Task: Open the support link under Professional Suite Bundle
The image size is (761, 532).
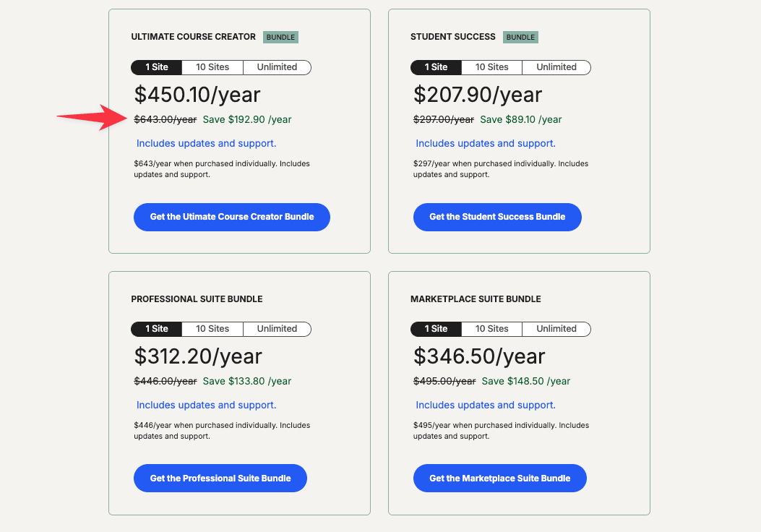Action: [x=206, y=405]
